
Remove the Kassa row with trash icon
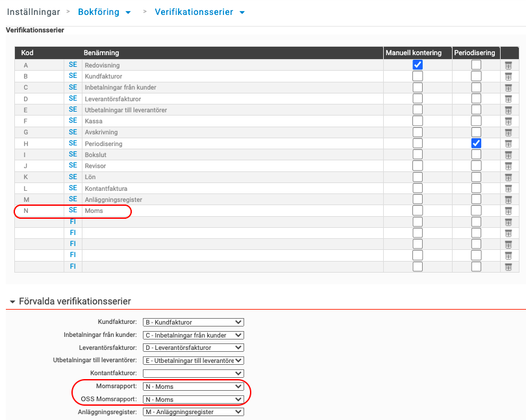[508, 121]
